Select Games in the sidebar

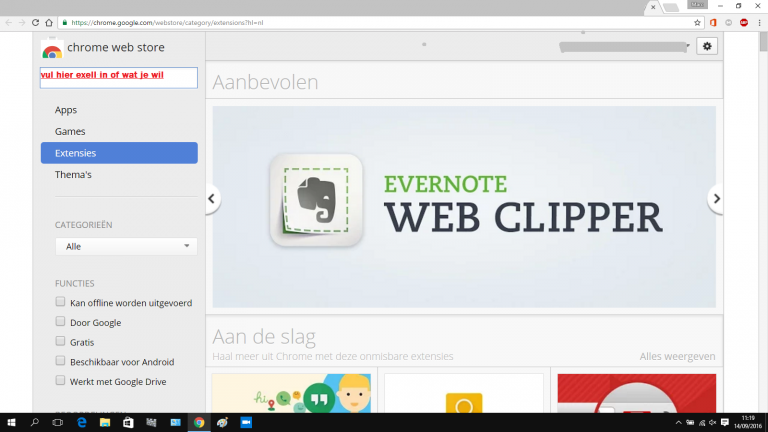tap(70, 131)
